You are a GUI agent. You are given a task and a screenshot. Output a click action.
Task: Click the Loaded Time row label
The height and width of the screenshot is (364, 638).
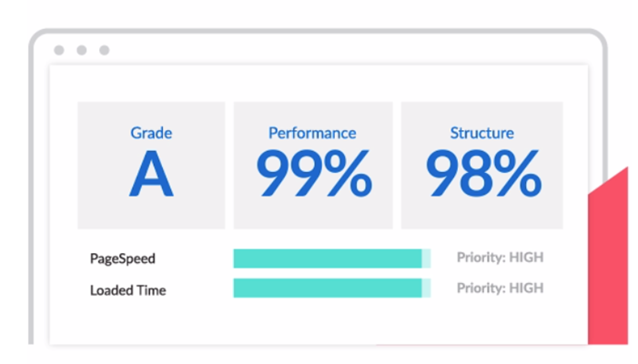[128, 290]
